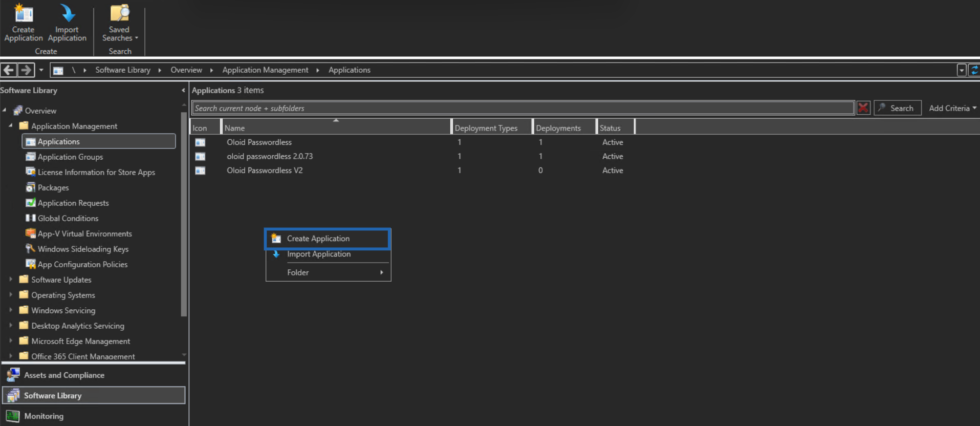Click the License Information for Store Apps icon
The image size is (980, 426).
click(x=31, y=172)
